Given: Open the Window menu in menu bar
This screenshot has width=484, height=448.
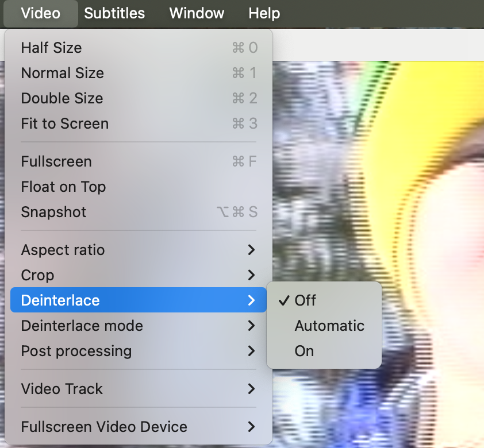Looking at the screenshot, I should [197, 13].
